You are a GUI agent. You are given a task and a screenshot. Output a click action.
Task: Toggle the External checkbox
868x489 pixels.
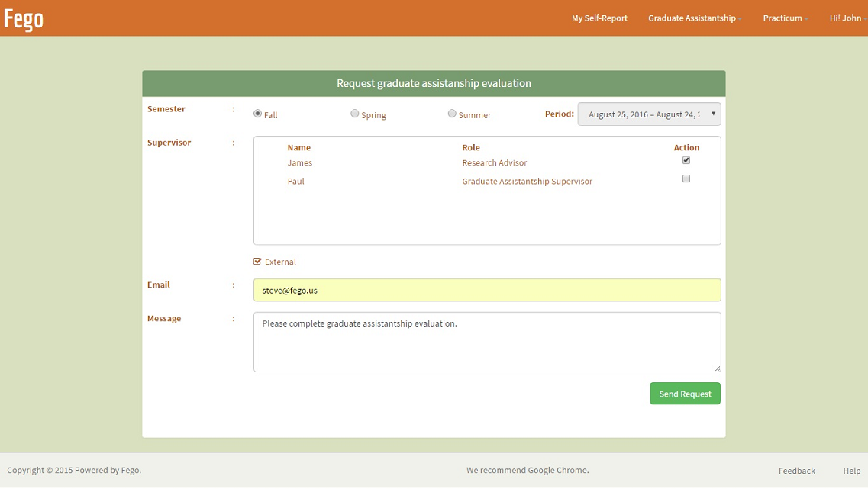[257, 262]
